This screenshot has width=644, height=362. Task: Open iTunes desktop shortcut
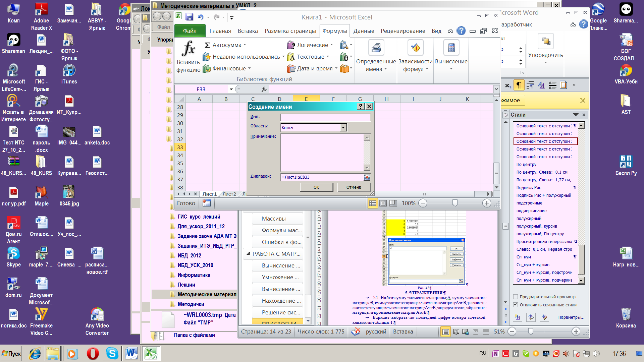(69, 74)
